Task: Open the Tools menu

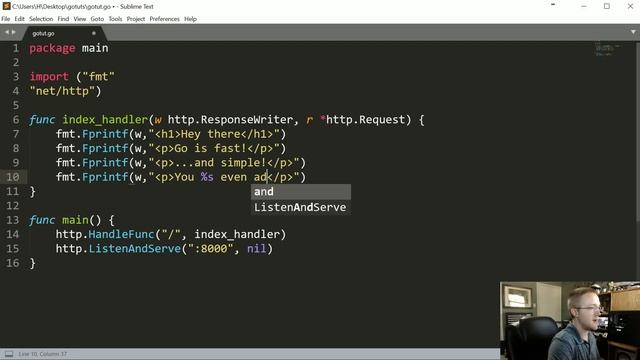Action: point(115,19)
